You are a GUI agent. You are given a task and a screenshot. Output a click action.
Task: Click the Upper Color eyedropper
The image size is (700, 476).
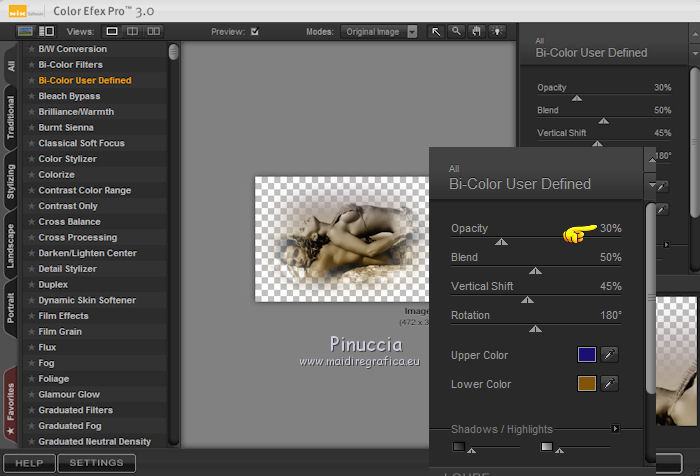point(608,355)
